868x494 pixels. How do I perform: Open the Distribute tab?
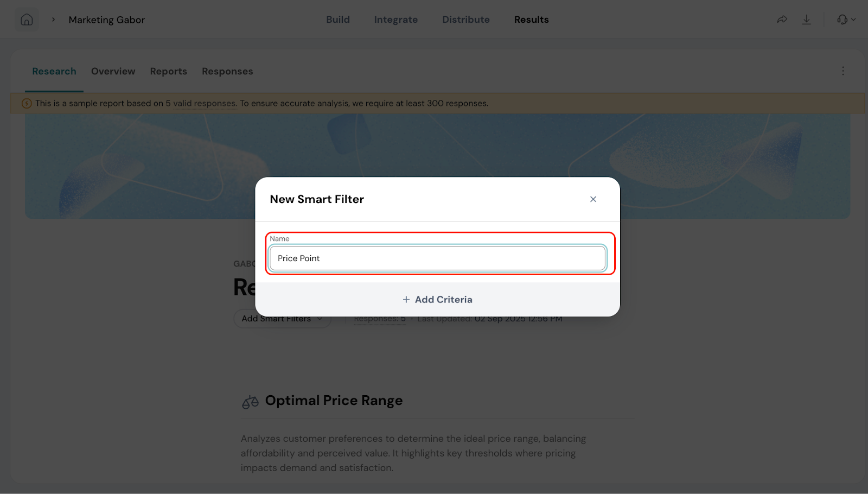pyautogui.click(x=465, y=20)
